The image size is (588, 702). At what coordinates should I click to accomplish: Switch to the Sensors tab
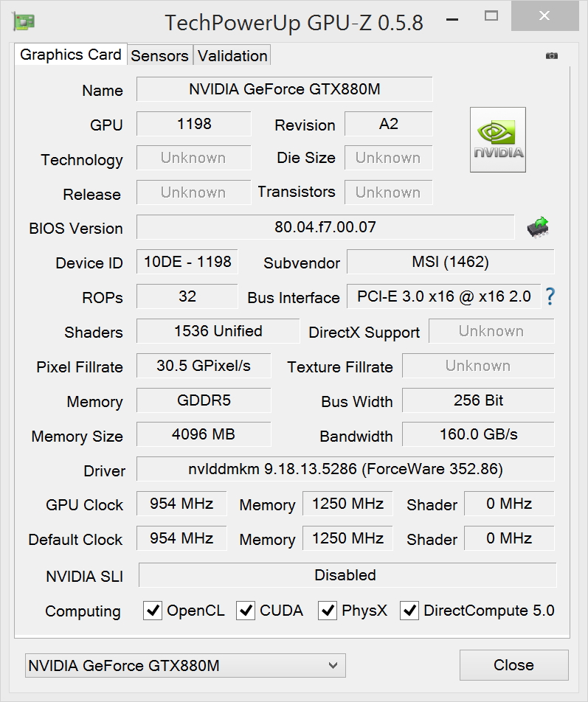click(159, 56)
